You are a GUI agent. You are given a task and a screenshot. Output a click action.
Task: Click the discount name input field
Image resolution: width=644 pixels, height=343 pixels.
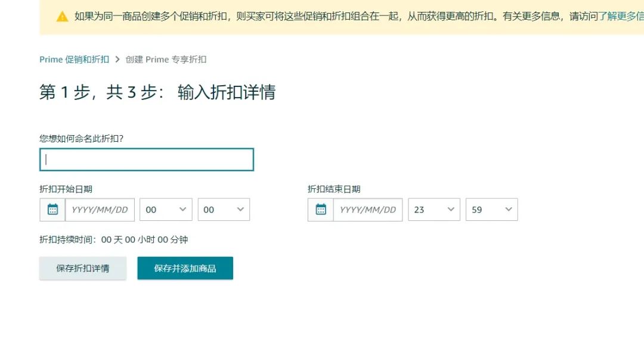(147, 160)
